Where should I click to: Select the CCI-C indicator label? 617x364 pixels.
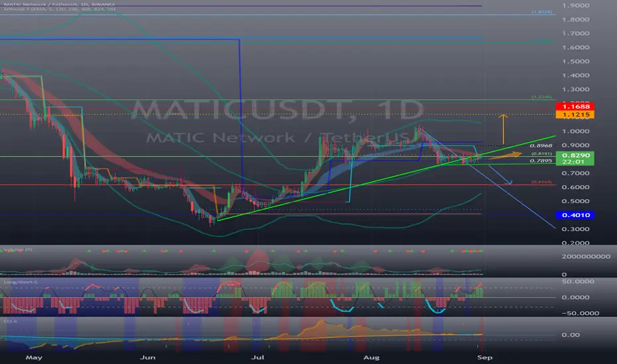[10, 321]
